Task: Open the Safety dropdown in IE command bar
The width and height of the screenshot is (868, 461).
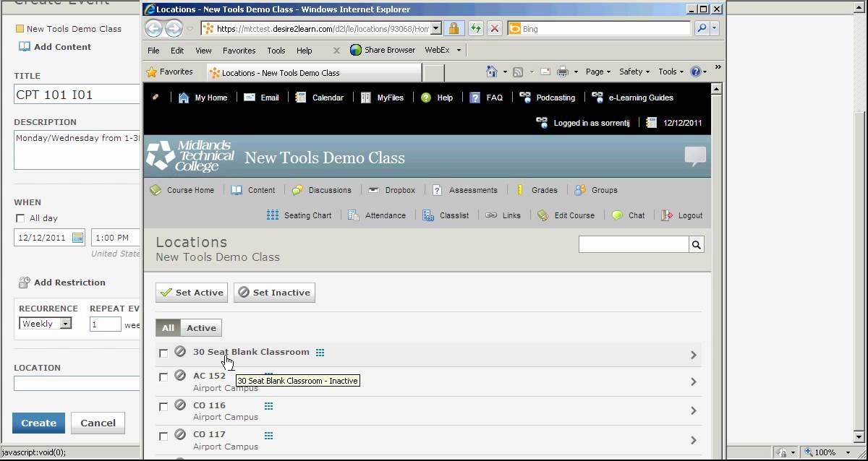Action: tap(634, 72)
